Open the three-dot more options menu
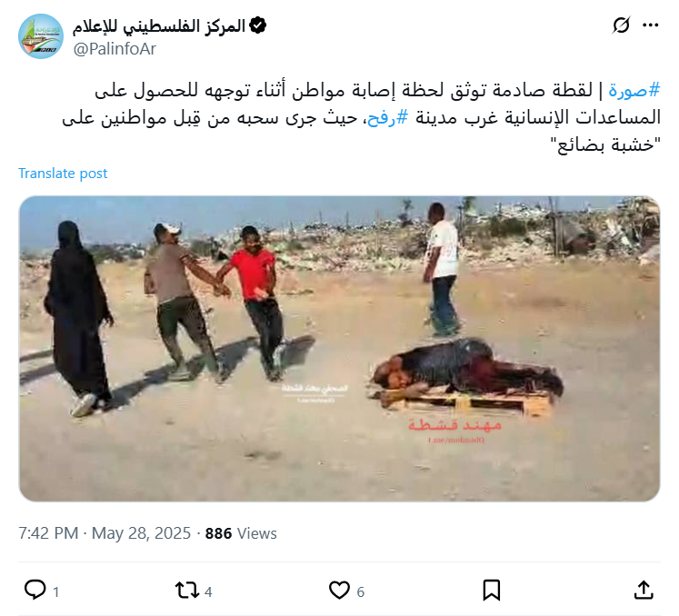 (x=651, y=25)
